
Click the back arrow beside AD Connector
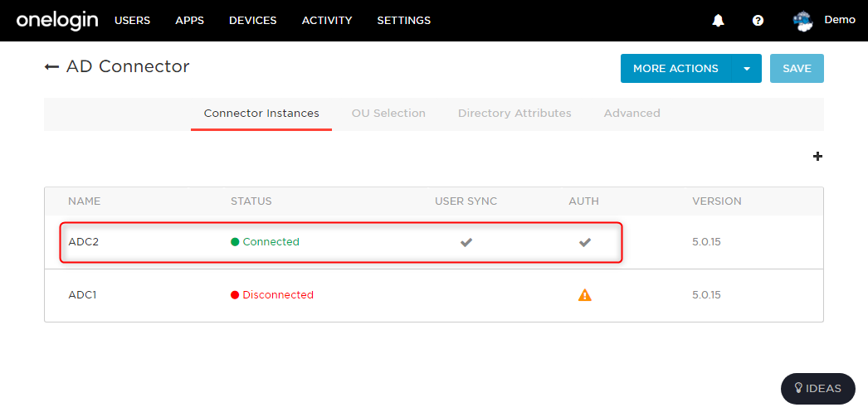point(51,67)
